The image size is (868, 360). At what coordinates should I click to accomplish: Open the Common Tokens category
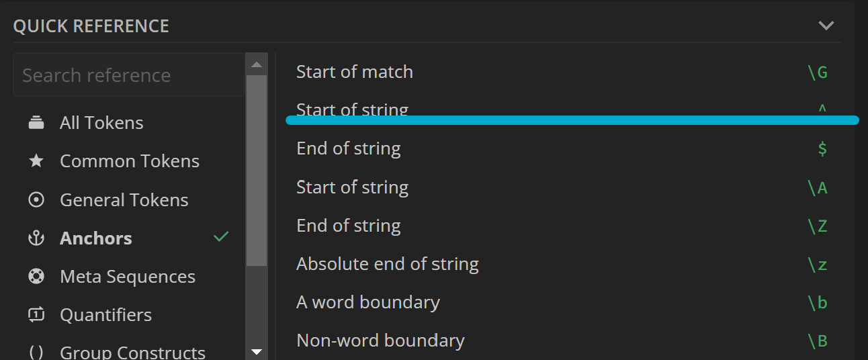click(129, 161)
